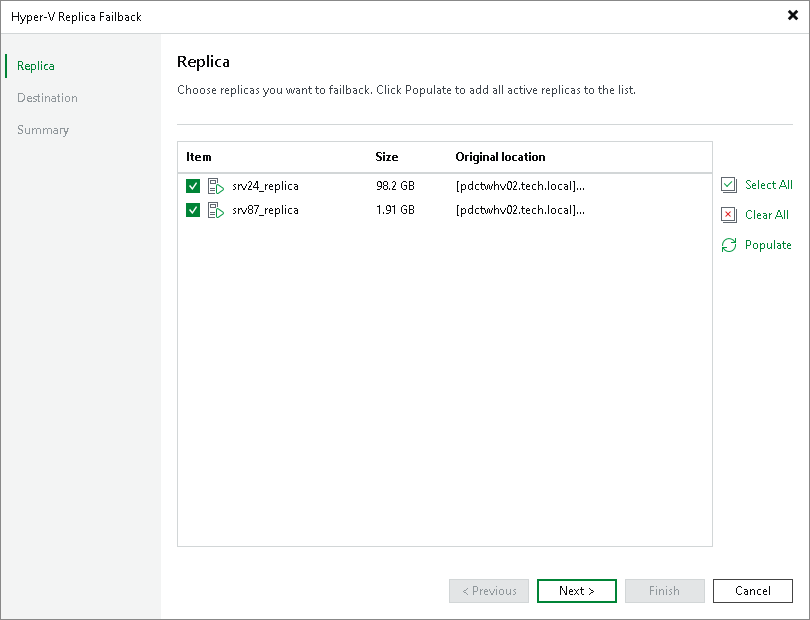810x620 pixels.
Task: Sort by Original location column header
Action: point(500,157)
